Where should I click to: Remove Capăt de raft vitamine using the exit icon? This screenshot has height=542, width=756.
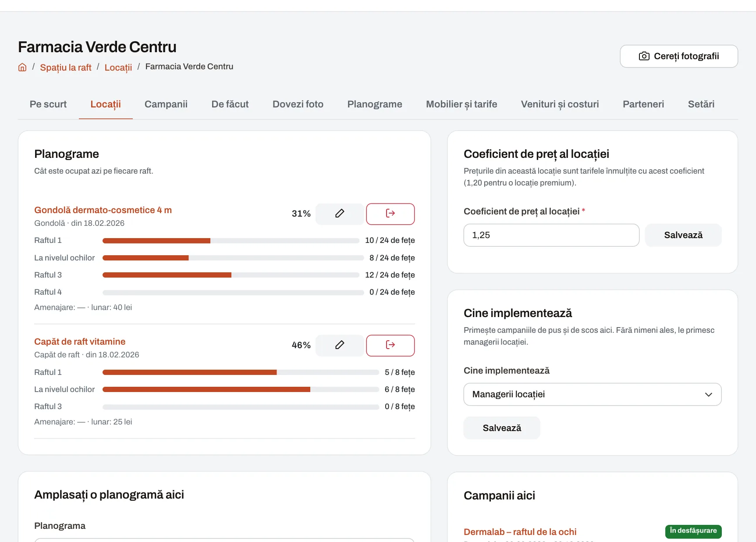390,345
